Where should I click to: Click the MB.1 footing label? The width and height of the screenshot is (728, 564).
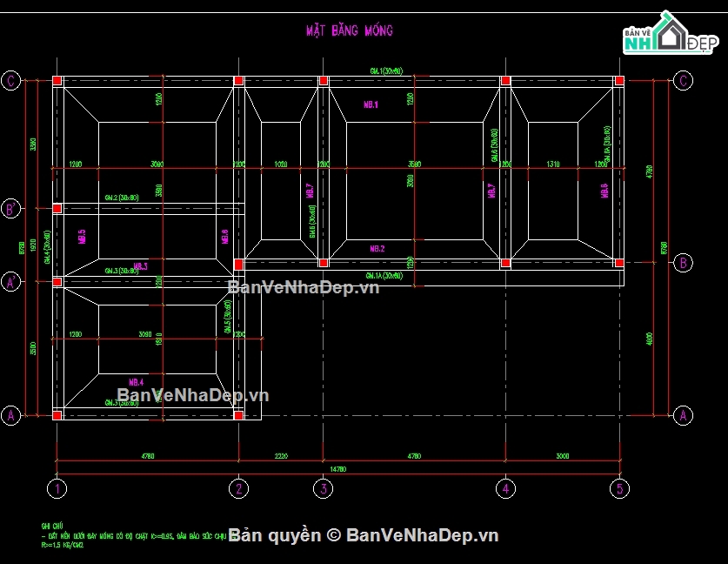371,104
